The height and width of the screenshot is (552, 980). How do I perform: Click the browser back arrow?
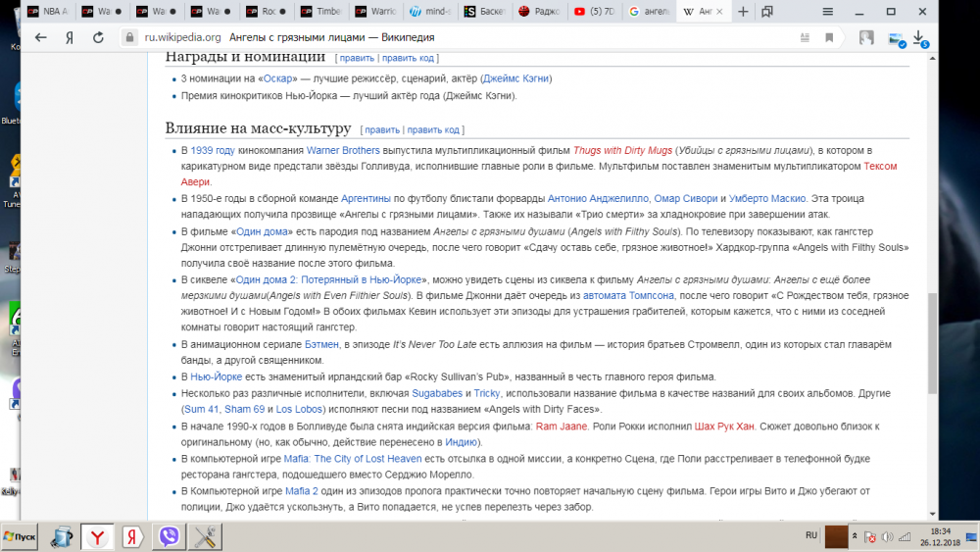click(40, 37)
